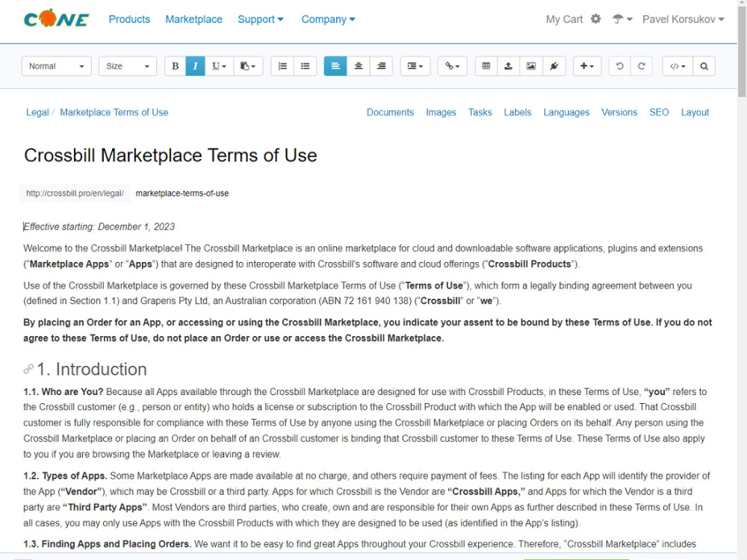Image resolution: width=747 pixels, height=560 pixels.
Task: Click '1.3. Finding Apps and Placing Orders.' text
Action: [x=107, y=544]
